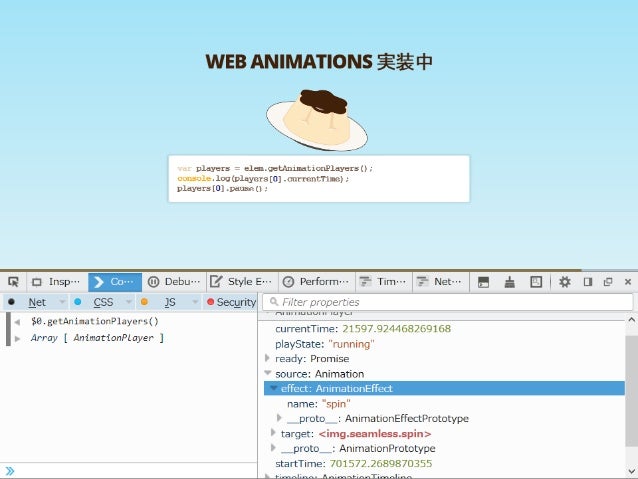Dock toolbox to side of window
Image resolution: width=638 pixels, height=479 pixels.
click(x=588, y=282)
